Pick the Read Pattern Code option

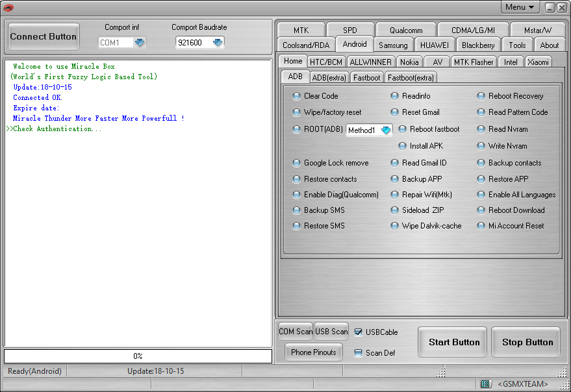[481, 112]
